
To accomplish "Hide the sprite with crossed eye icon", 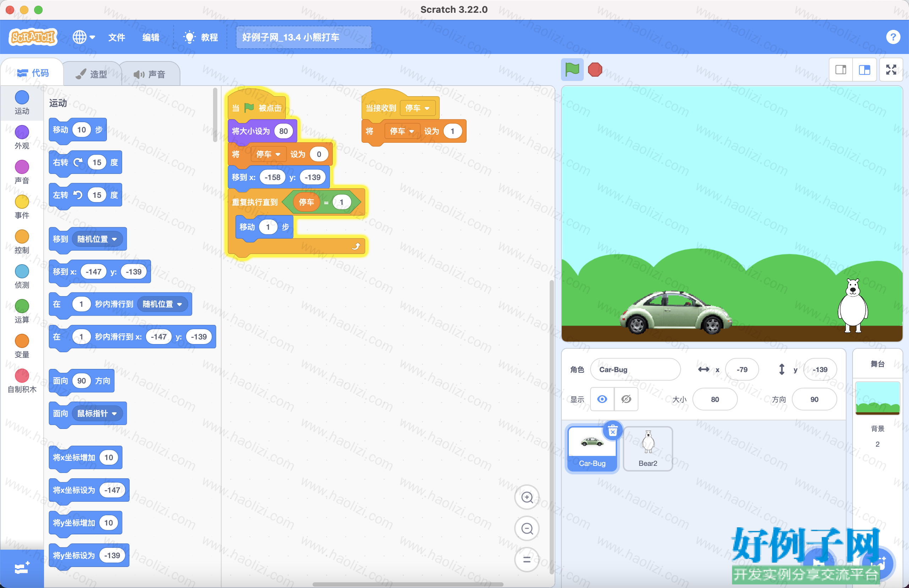I will (626, 399).
